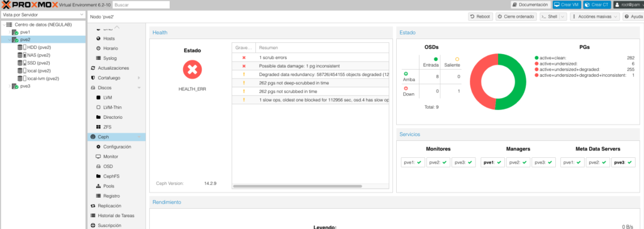Click the HEALTH_ERR red cross status icon
The image size is (644, 229).
point(192,69)
